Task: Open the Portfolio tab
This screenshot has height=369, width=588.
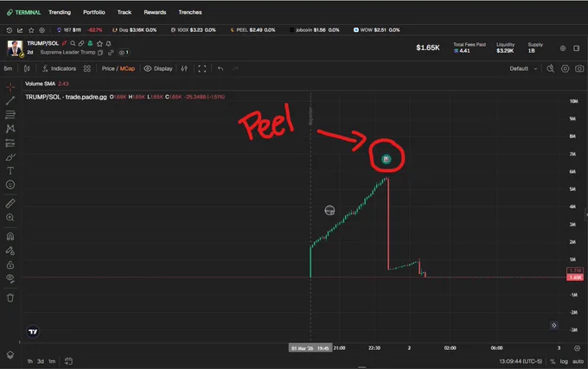Action: [94, 12]
